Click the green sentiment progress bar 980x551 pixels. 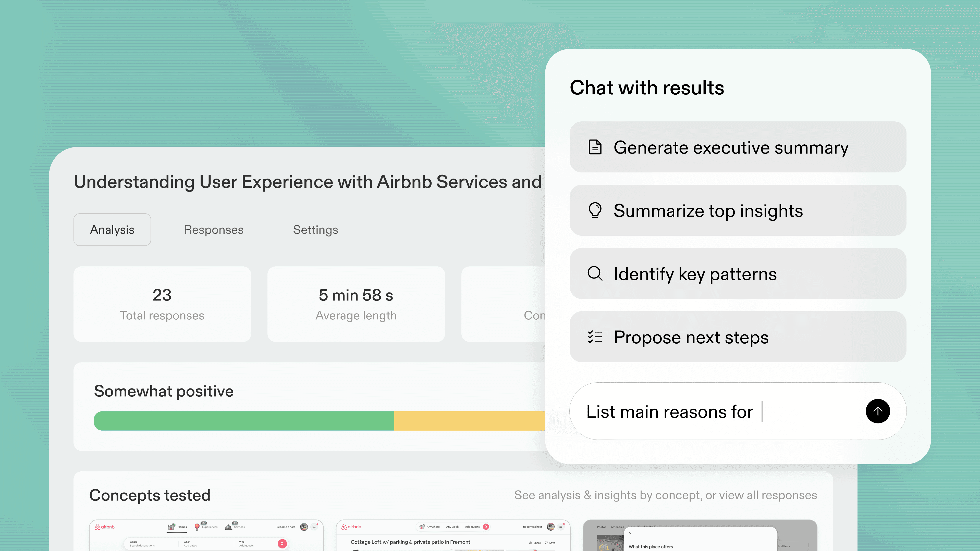click(243, 421)
